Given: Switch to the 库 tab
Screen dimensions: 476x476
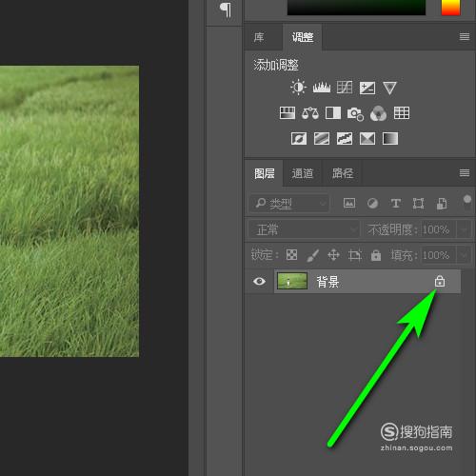Looking at the screenshot, I should 259,37.
